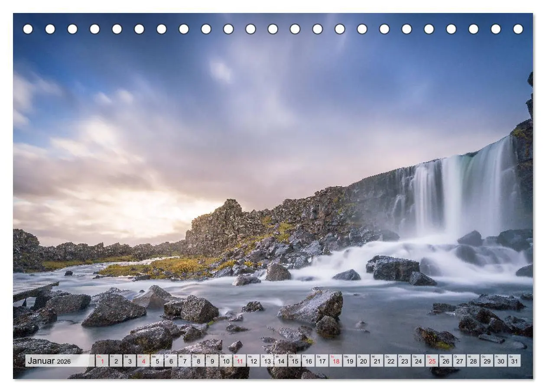Choose Saturday date 10 cell
This screenshot has height=392, width=546.
pos(226,361)
